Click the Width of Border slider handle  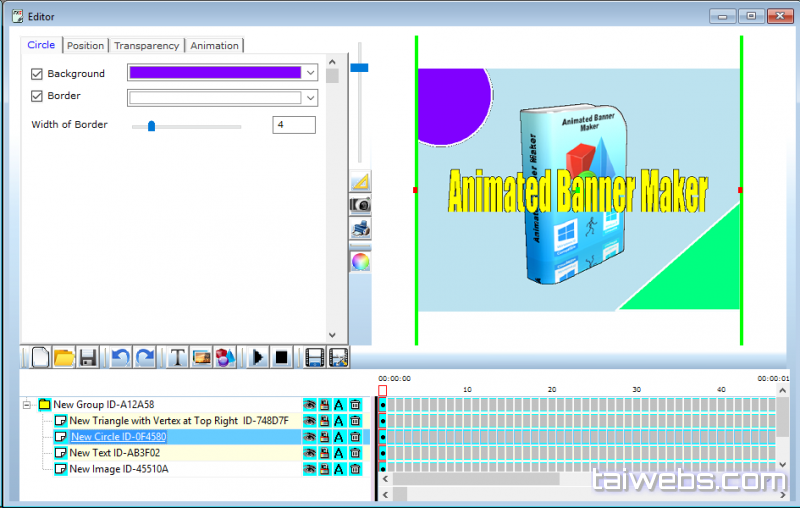pyautogui.click(x=151, y=126)
